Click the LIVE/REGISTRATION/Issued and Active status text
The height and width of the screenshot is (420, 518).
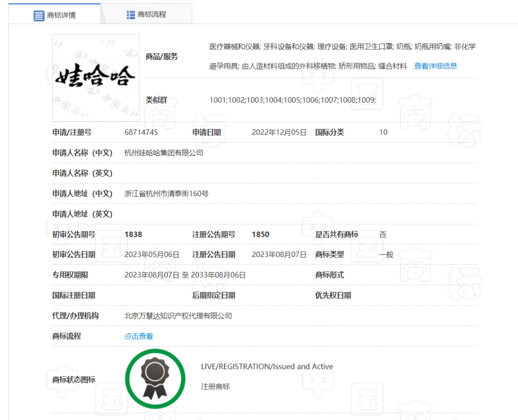267,367
